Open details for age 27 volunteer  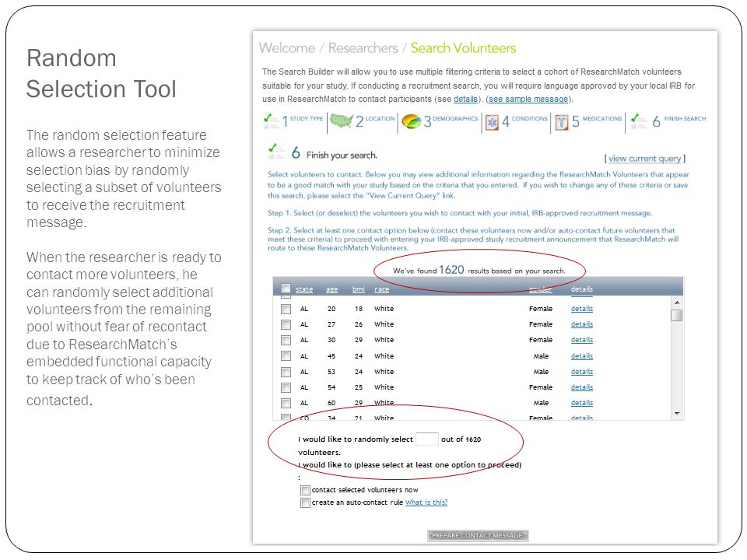click(582, 324)
